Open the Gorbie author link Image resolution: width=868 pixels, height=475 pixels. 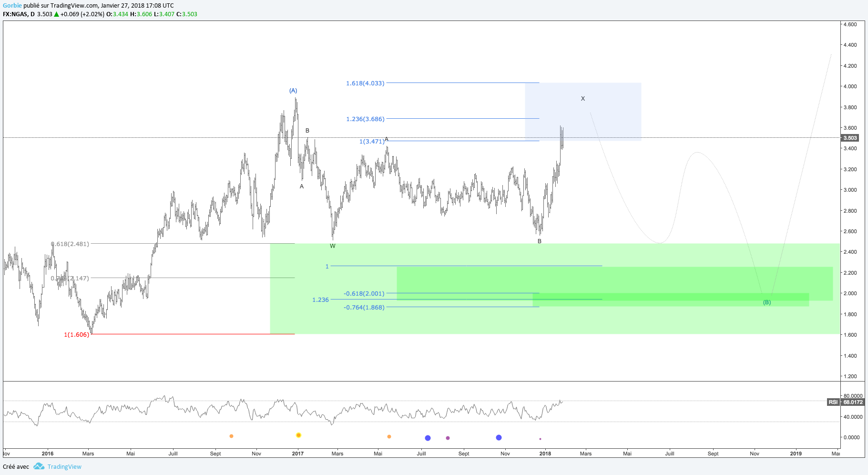[x=12, y=6]
